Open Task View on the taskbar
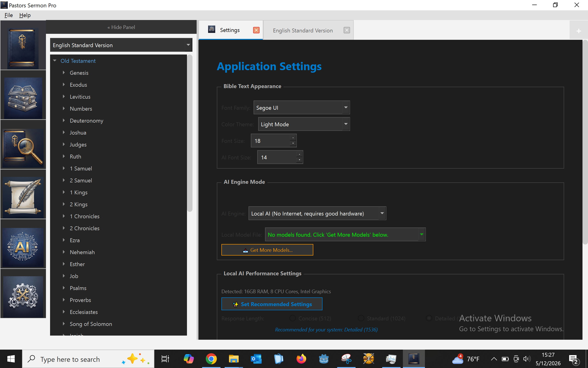588x368 pixels. (x=165, y=359)
